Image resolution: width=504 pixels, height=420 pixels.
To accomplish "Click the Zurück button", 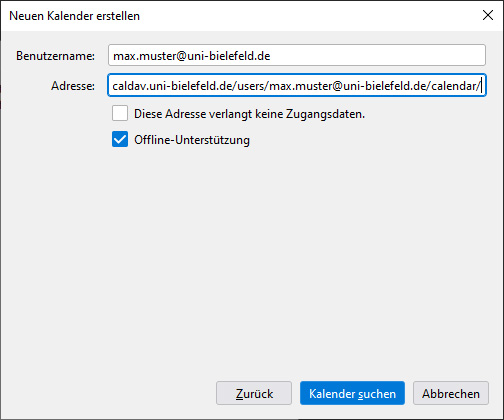I will click(254, 393).
